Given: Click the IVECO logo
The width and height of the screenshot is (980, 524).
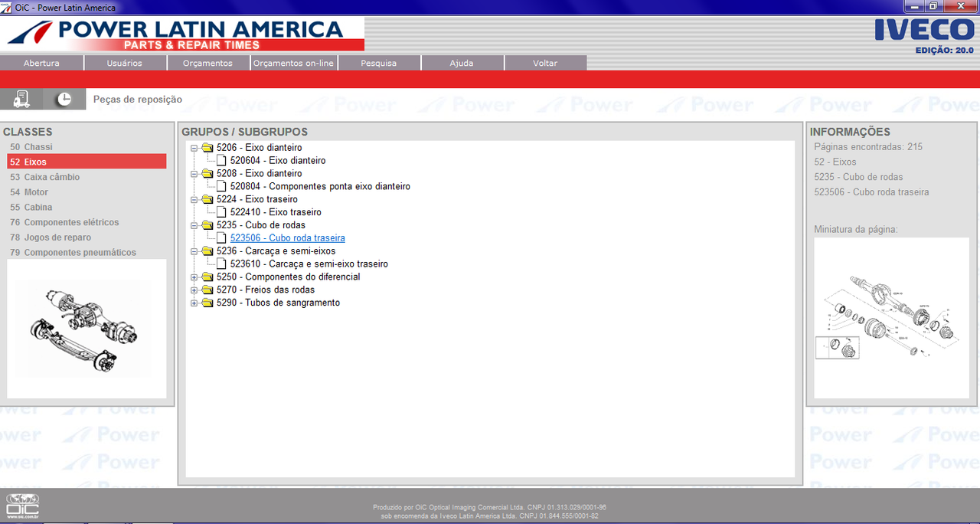Looking at the screenshot, I should tap(924, 30).
